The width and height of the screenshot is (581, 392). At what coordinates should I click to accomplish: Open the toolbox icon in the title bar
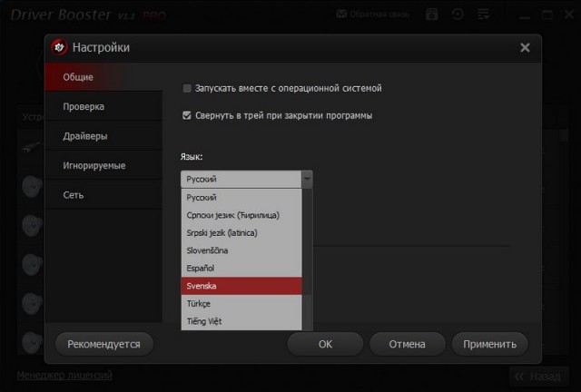[x=432, y=15]
